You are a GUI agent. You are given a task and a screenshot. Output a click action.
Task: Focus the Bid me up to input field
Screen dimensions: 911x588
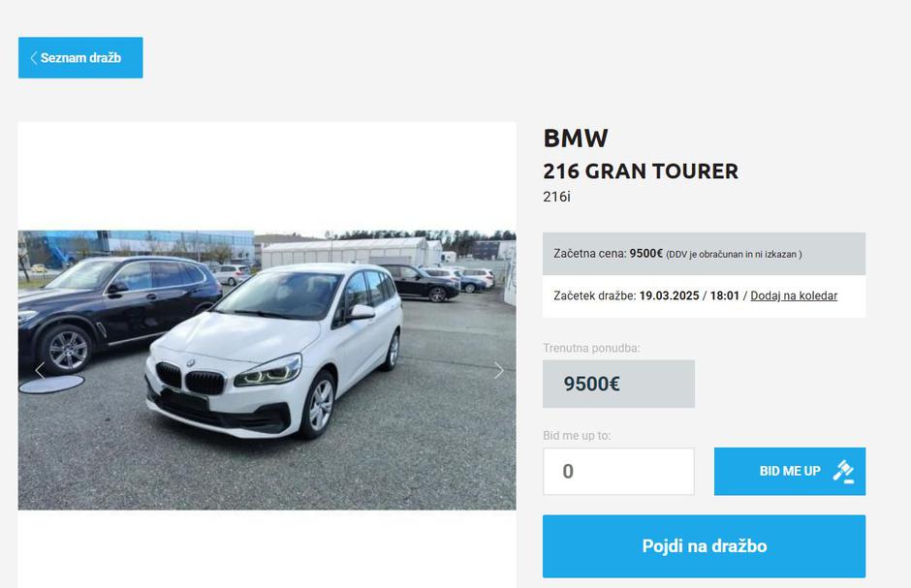(x=618, y=472)
